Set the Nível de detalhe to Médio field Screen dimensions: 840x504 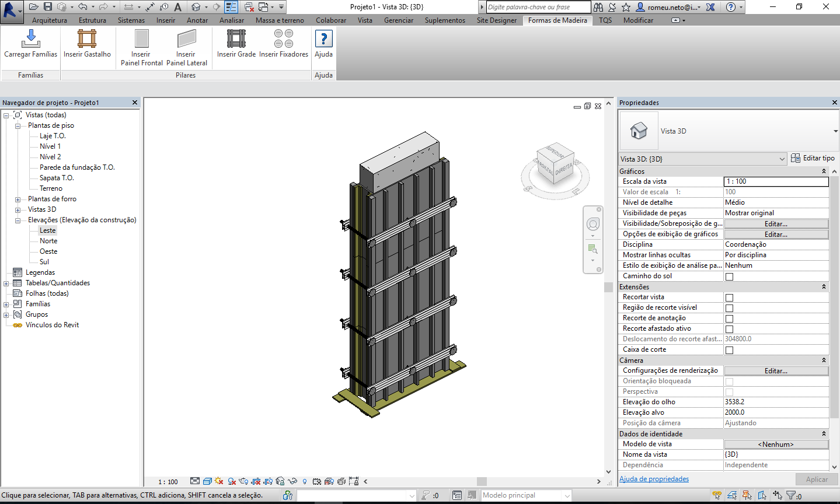[776, 202]
